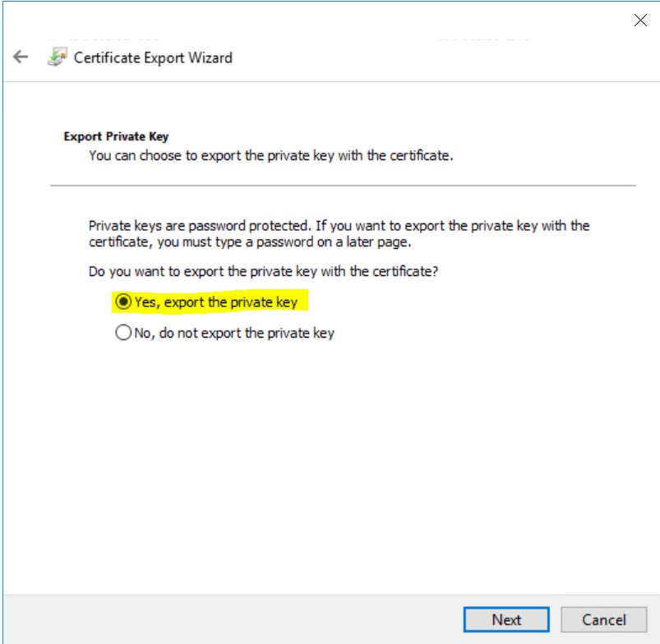Click the question about exporting the private key
Screen dimensions: 660x644
click(263, 271)
